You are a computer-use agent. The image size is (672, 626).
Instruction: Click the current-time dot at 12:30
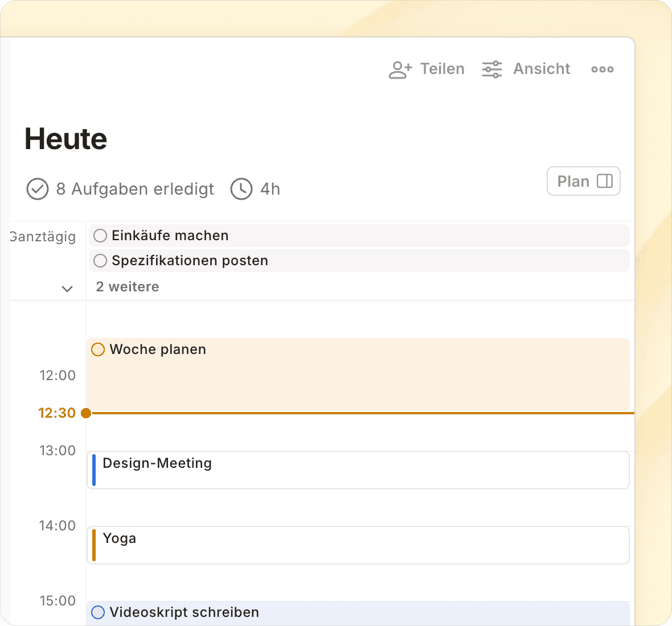coord(86,413)
